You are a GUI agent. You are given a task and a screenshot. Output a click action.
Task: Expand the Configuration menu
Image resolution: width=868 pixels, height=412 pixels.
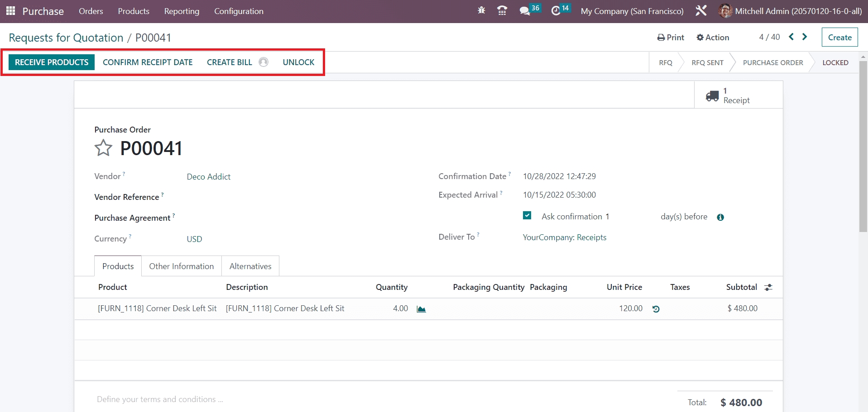[x=239, y=11]
